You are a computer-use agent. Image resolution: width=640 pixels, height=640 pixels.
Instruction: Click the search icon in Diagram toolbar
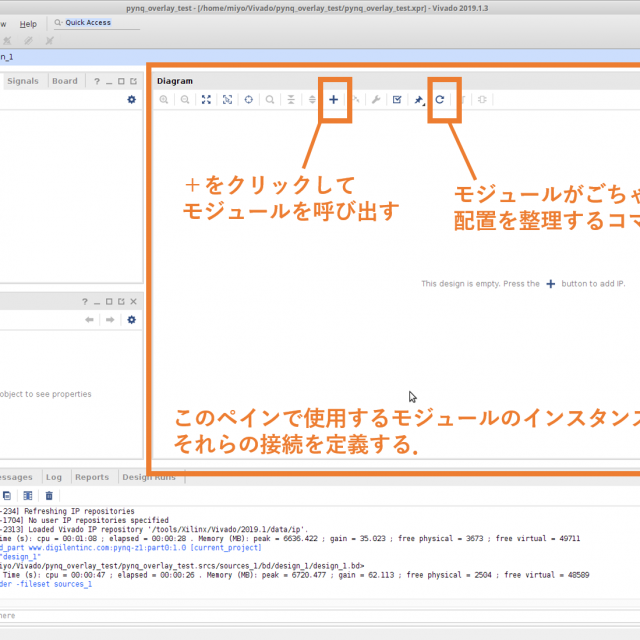pyautogui.click(x=269, y=100)
